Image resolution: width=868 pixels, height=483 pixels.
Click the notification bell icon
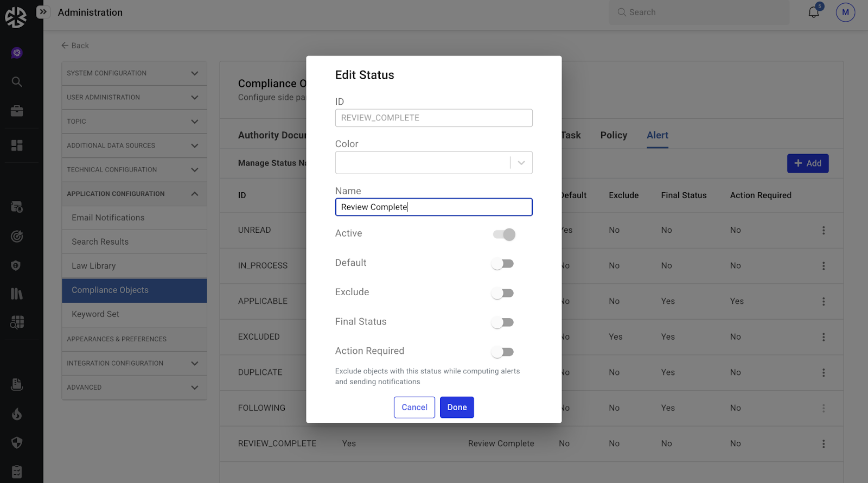coord(813,12)
